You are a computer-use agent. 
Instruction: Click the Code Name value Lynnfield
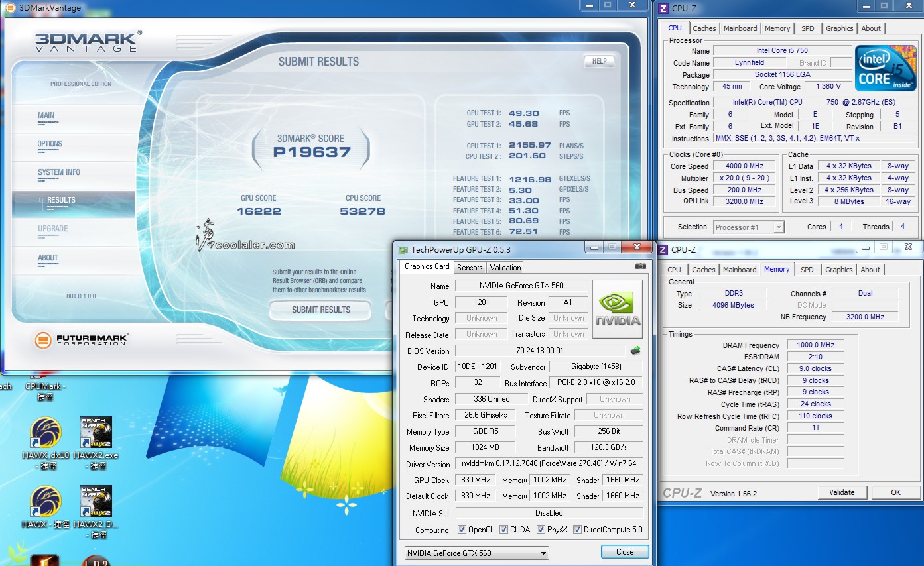[x=749, y=62]
